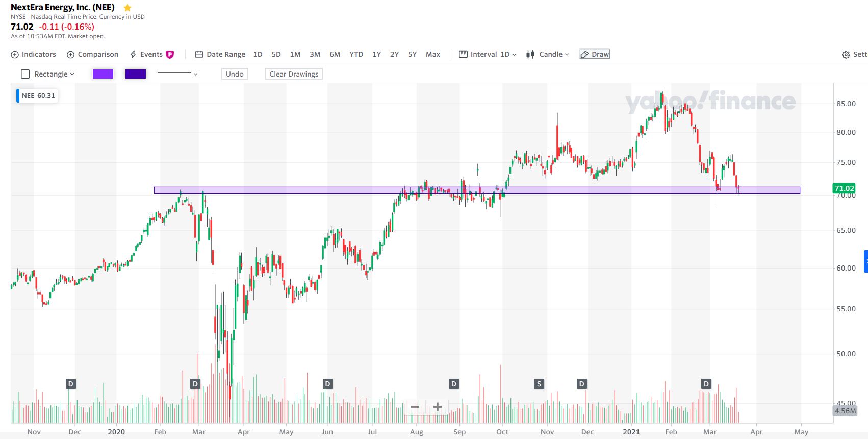Click the 4.56M volume tag
Image resolution: width=868 pixels, height=439 pixels.
pos(845,411)
